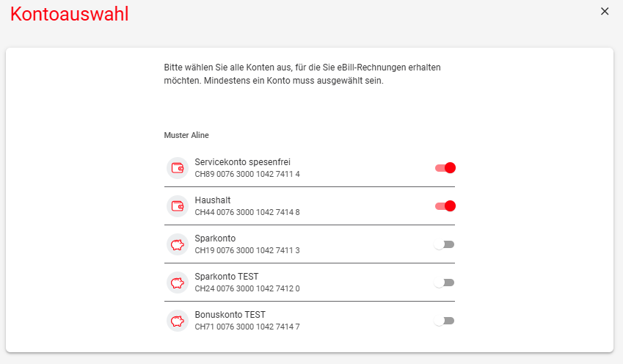Click the Sparkonto TEST account name
This screenshot has height=364, width=623.
[227, 277]
